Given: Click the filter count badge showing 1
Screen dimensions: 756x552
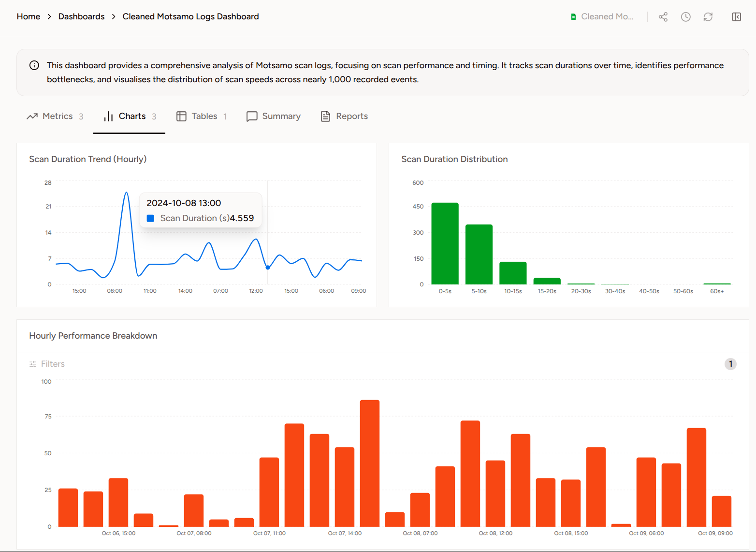Looking at the screenshot, I should [730, 364].
